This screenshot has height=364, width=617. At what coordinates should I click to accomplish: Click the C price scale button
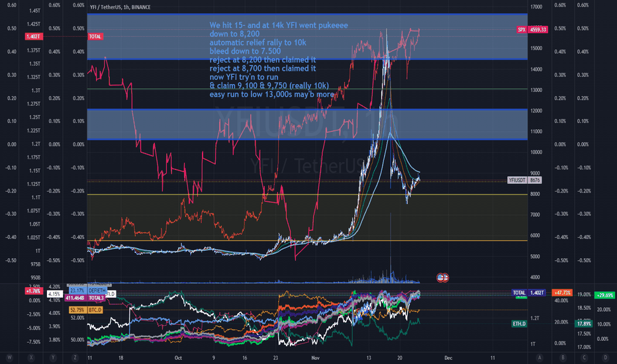(x=584, y=357)
